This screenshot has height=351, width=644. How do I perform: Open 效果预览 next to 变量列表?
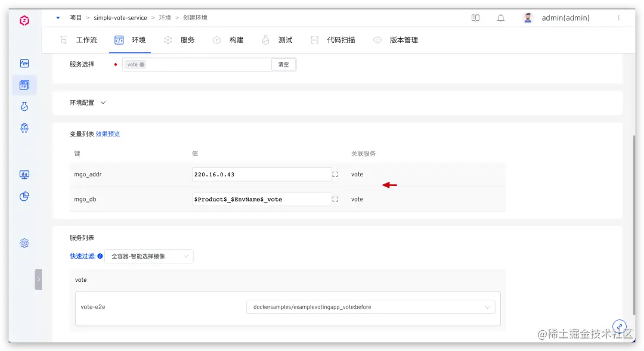108,133
